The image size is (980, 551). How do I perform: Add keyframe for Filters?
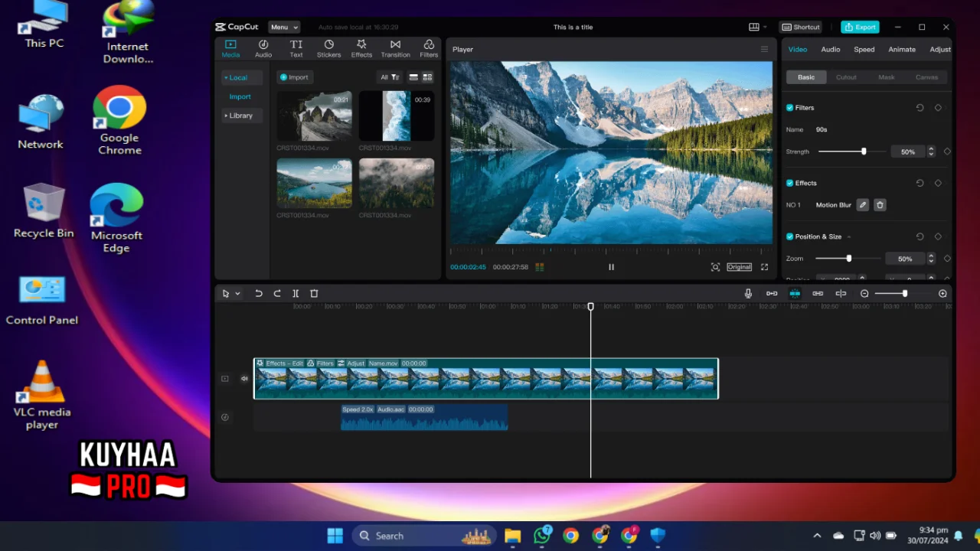(938, 108)
